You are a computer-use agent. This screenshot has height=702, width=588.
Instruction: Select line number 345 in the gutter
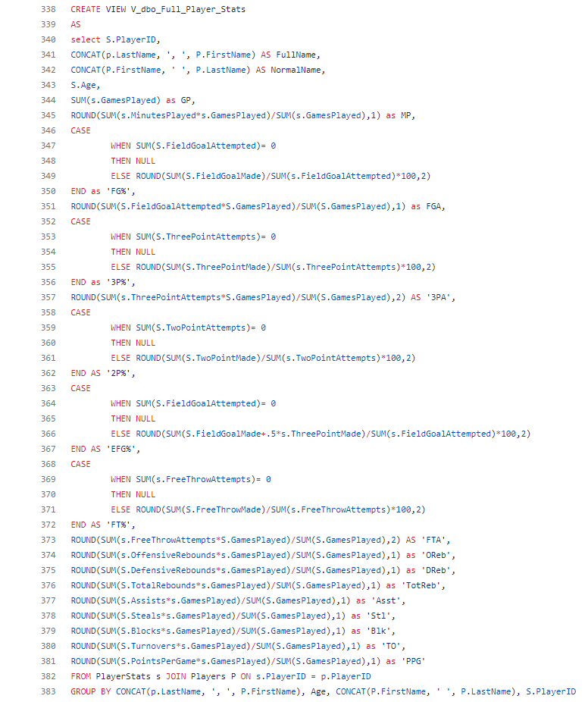point(48,115)
